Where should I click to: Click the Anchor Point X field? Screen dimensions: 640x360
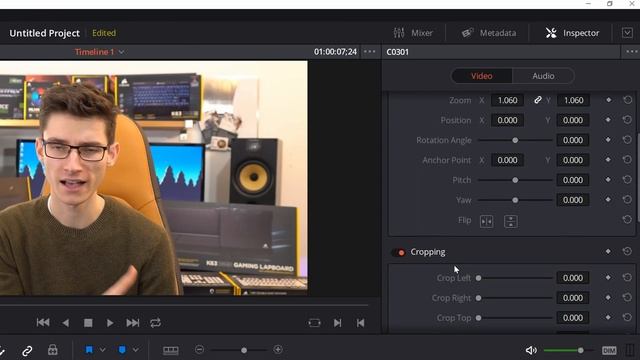click(507, 160)
